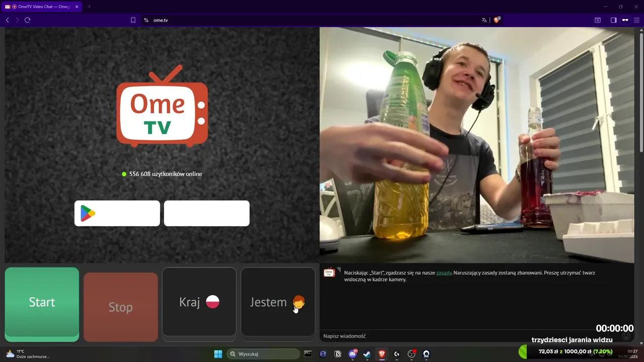This screenshot has width=644, height=362.
Task: Select the OmeTV Video Chat tab
Action: tap(41, 7)
